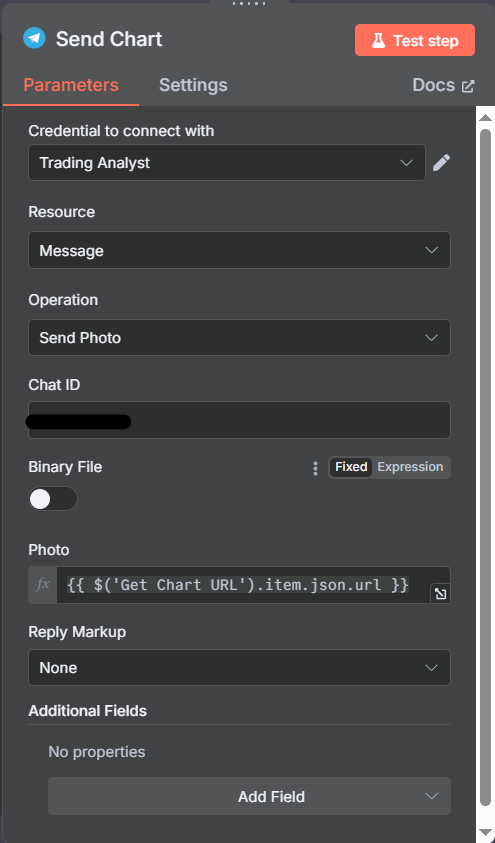Open the Reply Markup dropdown showing None
Viewport: 495px width, 843px height.
[x=239, y=667]
